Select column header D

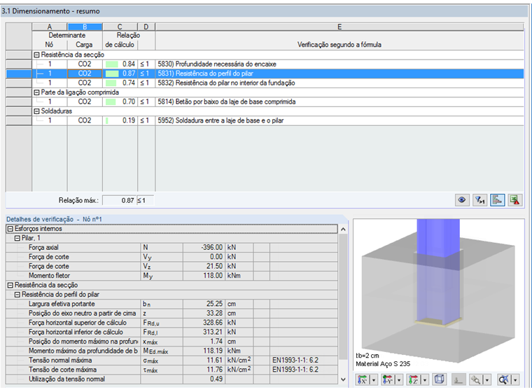point(146,27)
